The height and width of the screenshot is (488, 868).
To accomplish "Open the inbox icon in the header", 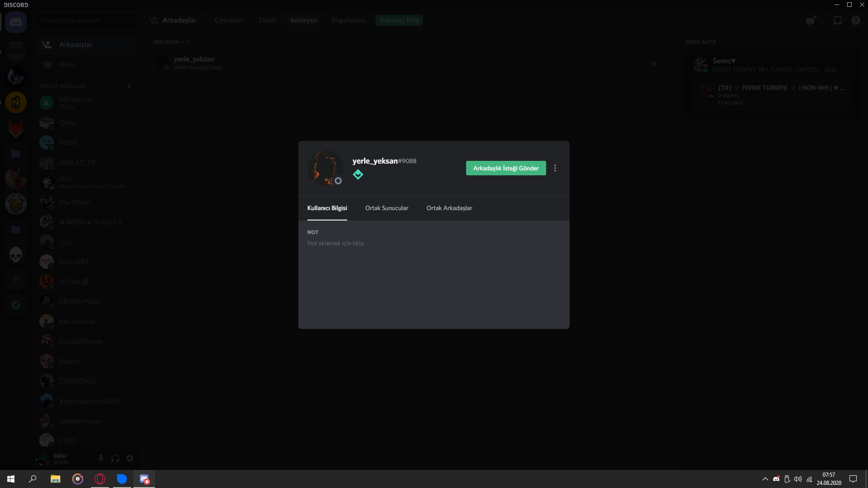I will coord(838,20).
